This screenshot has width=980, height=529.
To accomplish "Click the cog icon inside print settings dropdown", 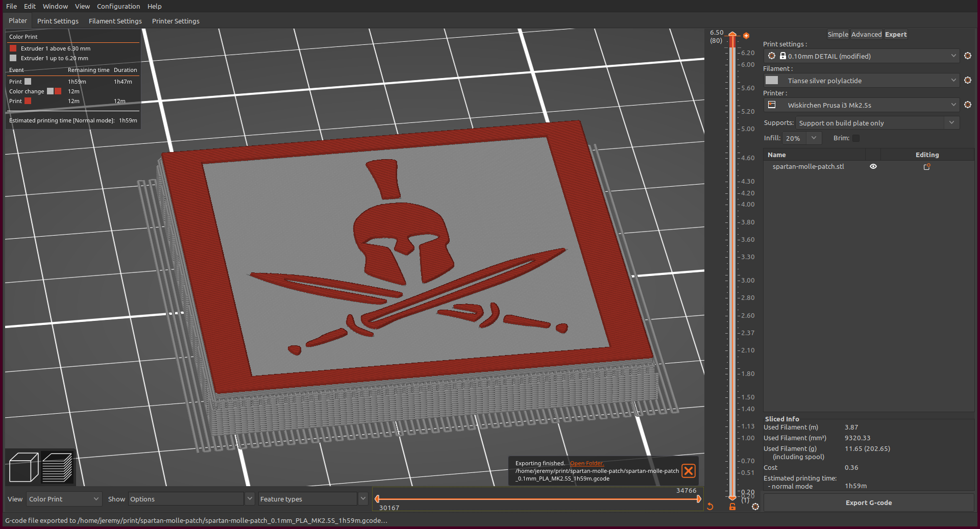I will (x=772, y=56).
